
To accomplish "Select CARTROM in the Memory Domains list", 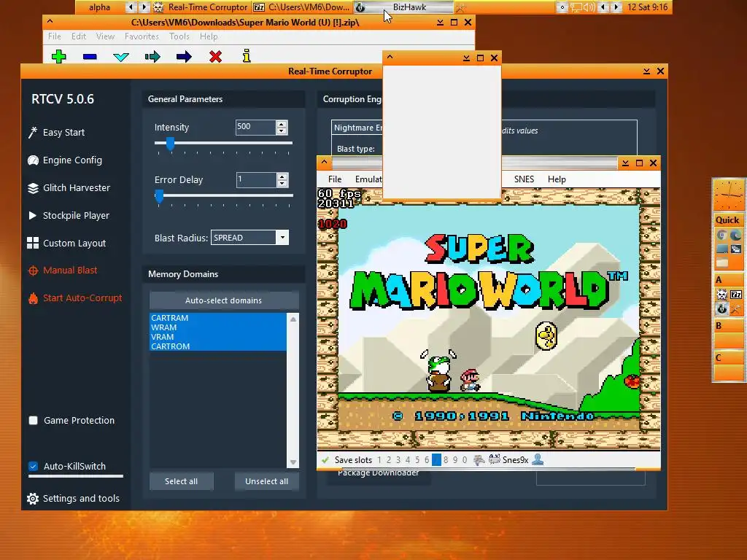I will (x=218, y=346).
